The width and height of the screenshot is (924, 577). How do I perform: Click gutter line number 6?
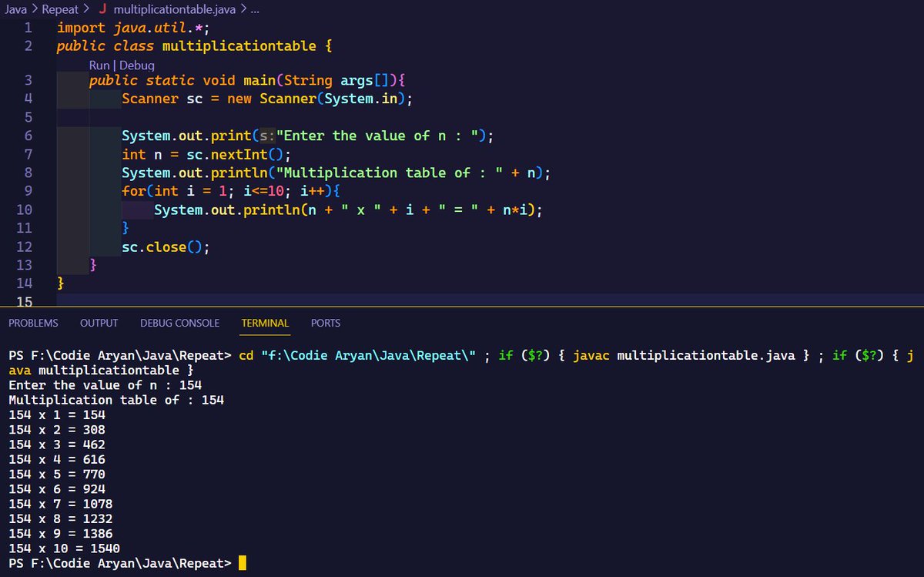pyautogui.click(x=28, y=136)
